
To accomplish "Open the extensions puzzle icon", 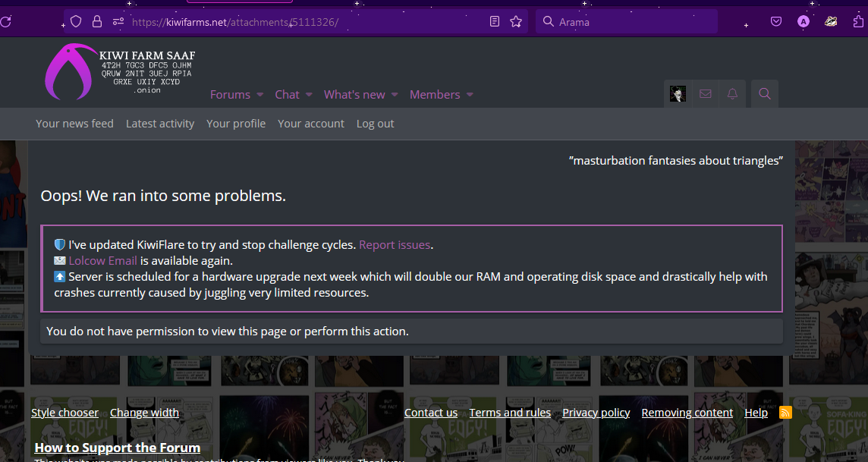I will pyautogui.click(x=858, y=21).
